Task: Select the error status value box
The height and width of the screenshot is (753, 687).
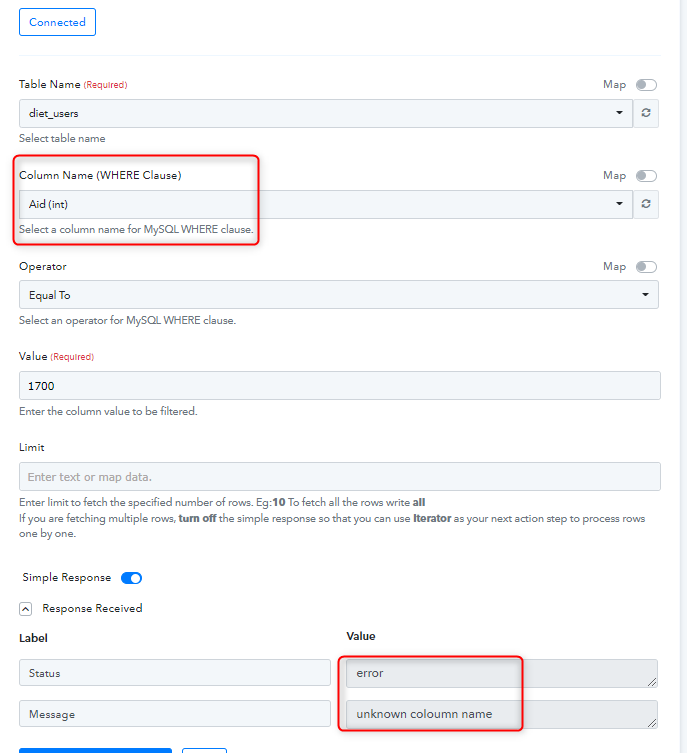Action: [x=502, y=673]
